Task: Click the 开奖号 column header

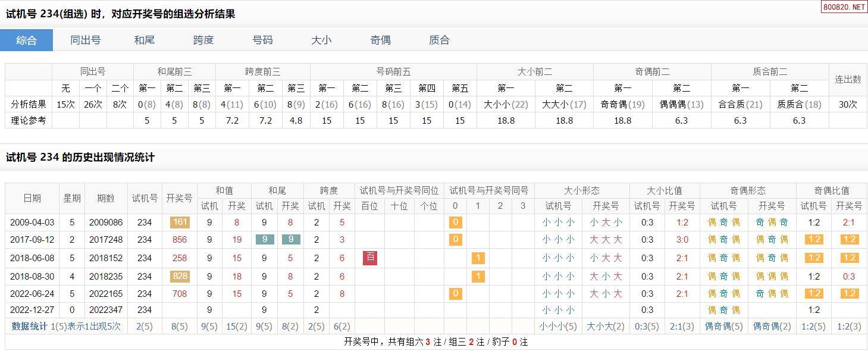Action: point(180,198)
